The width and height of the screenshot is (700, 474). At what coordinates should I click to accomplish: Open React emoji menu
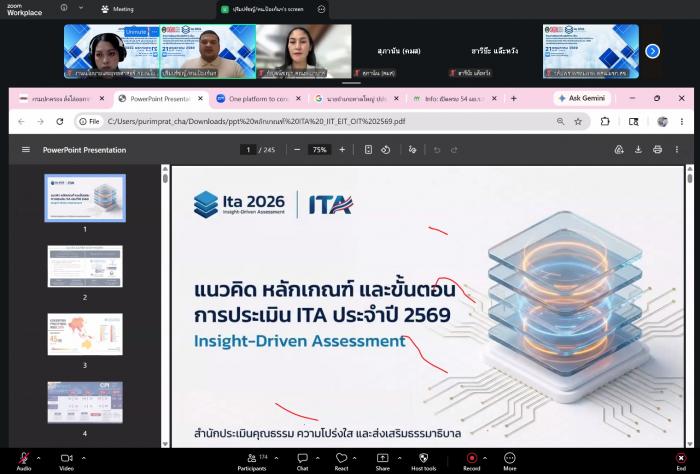(342, 461)
